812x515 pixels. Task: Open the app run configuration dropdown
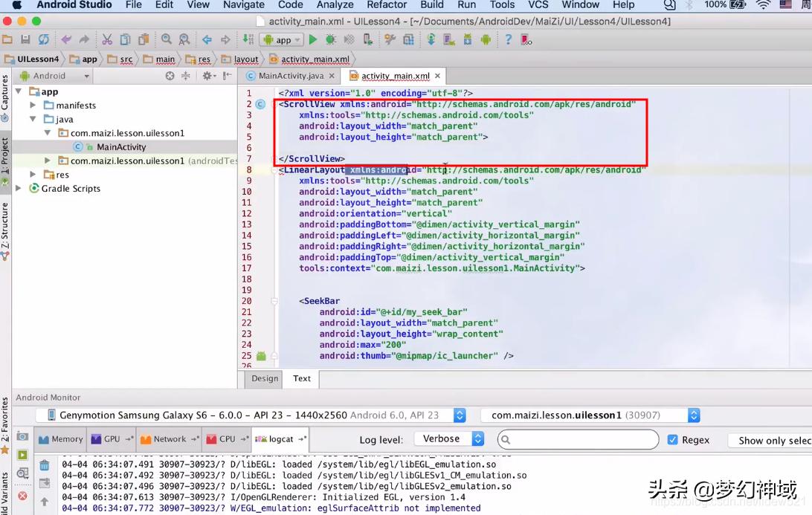[x=281, y=40]
